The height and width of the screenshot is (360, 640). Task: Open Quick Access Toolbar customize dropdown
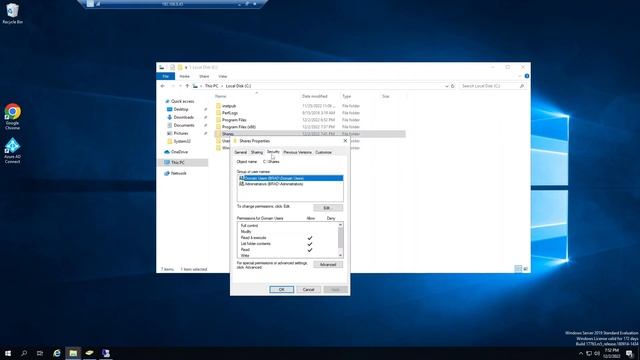[186, 67]
